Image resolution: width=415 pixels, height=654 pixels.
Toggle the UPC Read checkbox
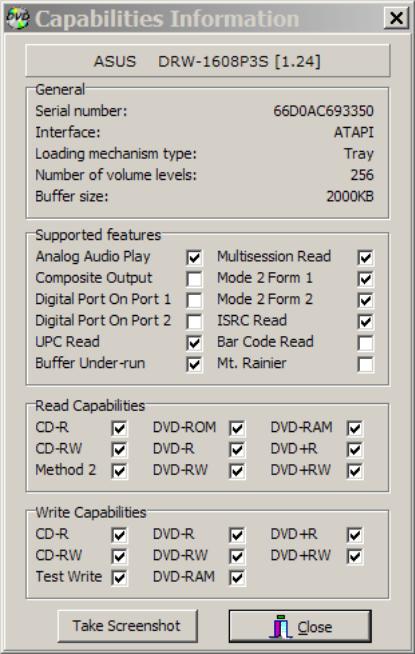[x=194, y=343]
